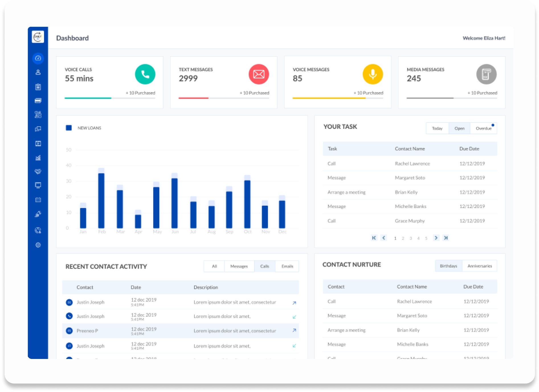
Task: Click the phone icon beside second Justin Joseph
Action: click(69, 316)
